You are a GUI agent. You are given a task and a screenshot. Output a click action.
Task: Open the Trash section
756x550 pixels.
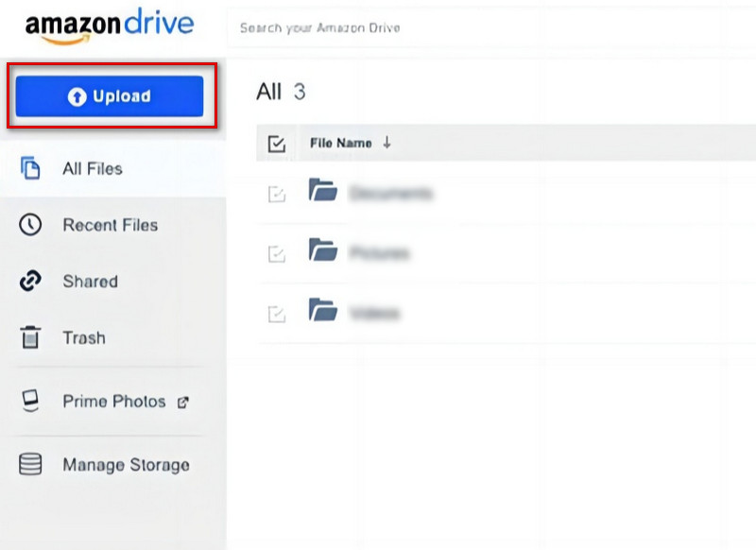(x=112, y=337)
